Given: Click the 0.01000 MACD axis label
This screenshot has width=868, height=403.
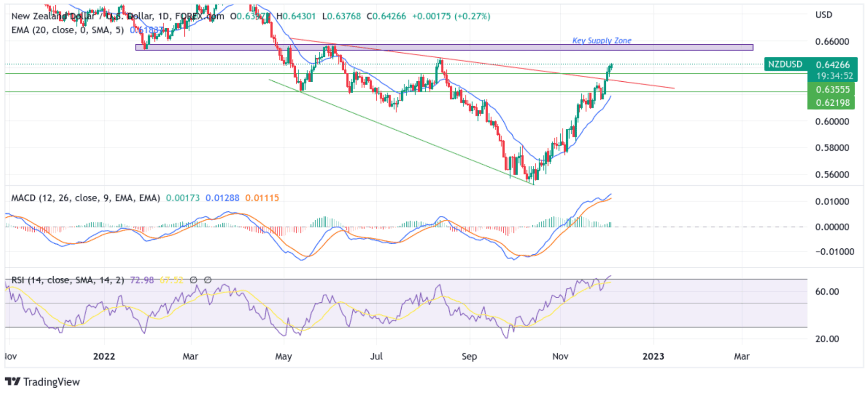Looking at the screenshot, I should click(832, 202).
